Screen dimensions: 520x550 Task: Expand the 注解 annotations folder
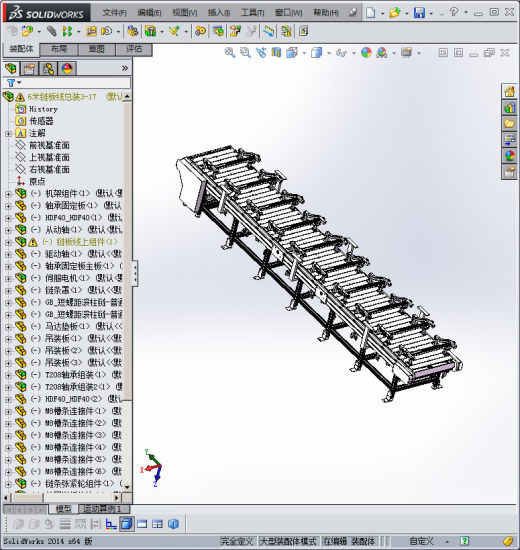(8, 133)
